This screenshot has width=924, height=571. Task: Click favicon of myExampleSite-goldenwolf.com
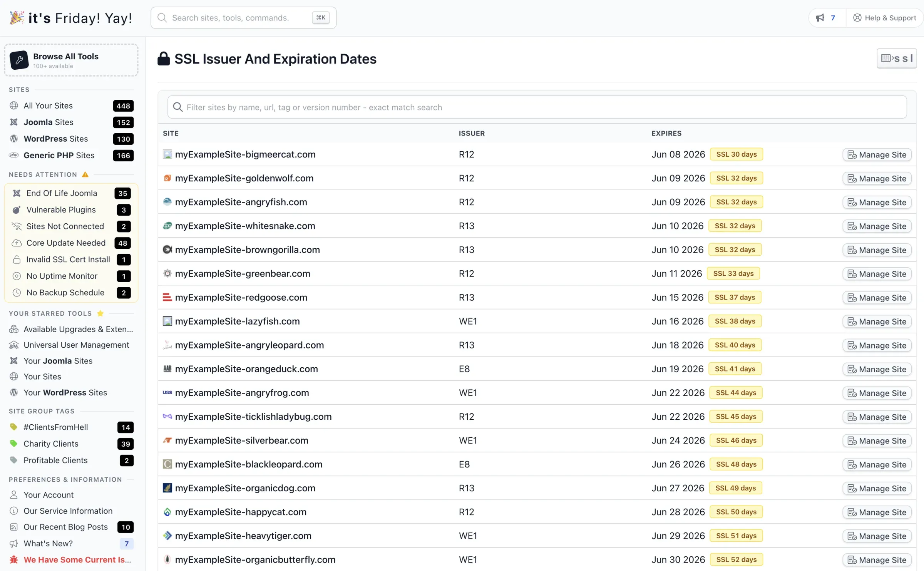click(x=167, y=178)
